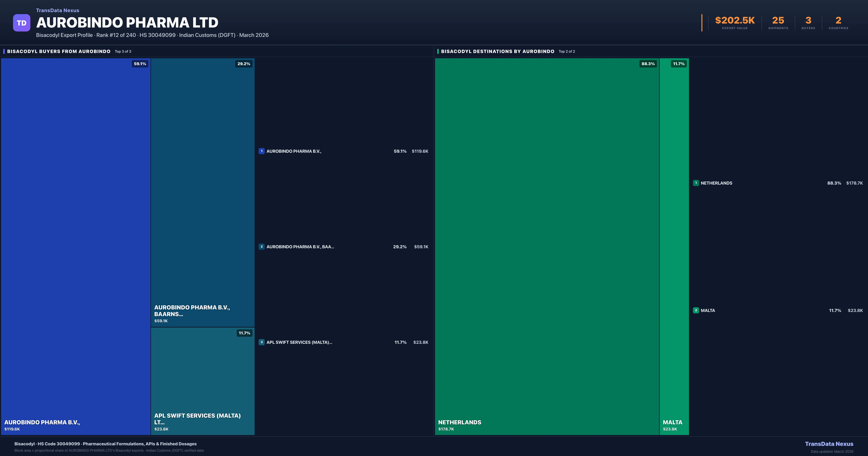This screenshot has height=456, width=868.
Task: Select the BISACODYL BUYERS FROM AUROBINDO header
Action: pos(59,51)
